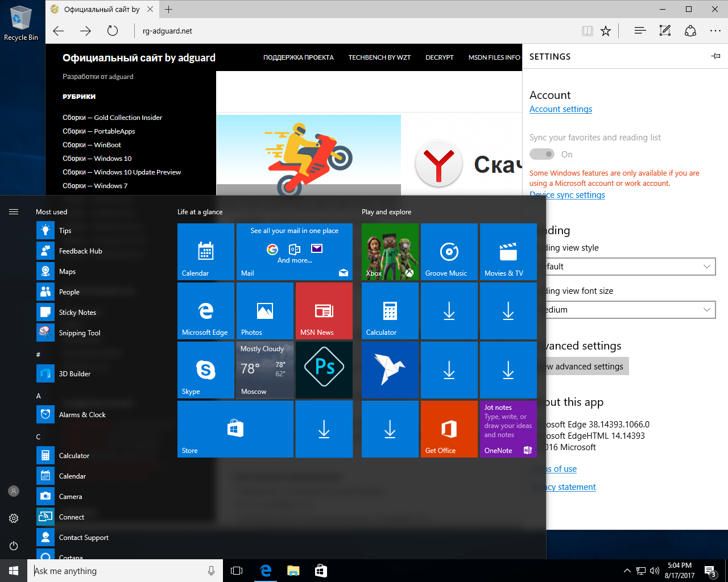Click Account settings link
Screen dimensions: 728x582
coord(561,109)
